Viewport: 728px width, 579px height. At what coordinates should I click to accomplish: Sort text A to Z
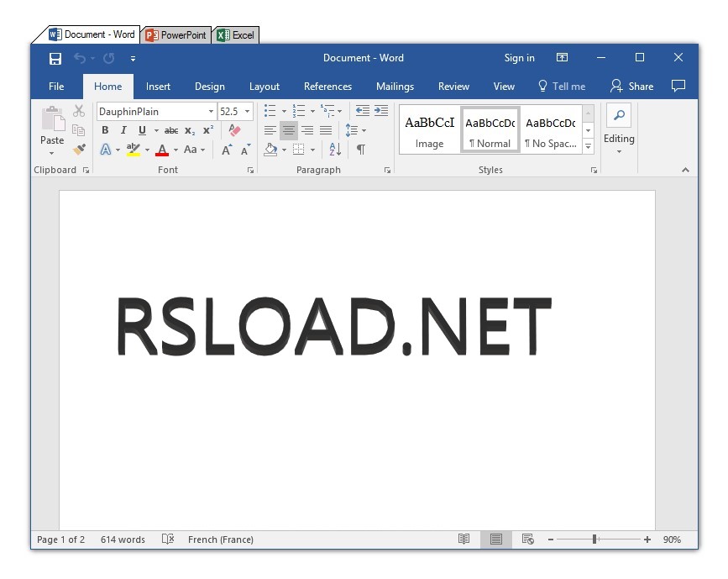[335, 150]
